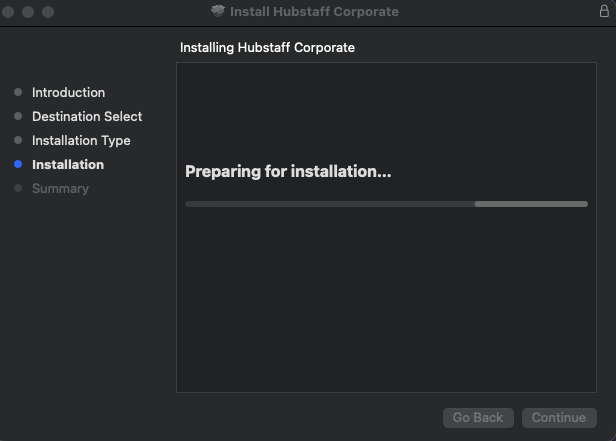
Task: Click the Install Hubstaff Corporate window title
Action: [x=314, y=12]
